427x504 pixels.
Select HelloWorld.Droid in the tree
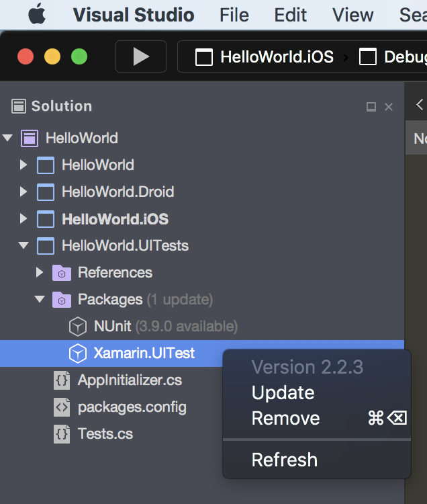(x=117, y=192)
